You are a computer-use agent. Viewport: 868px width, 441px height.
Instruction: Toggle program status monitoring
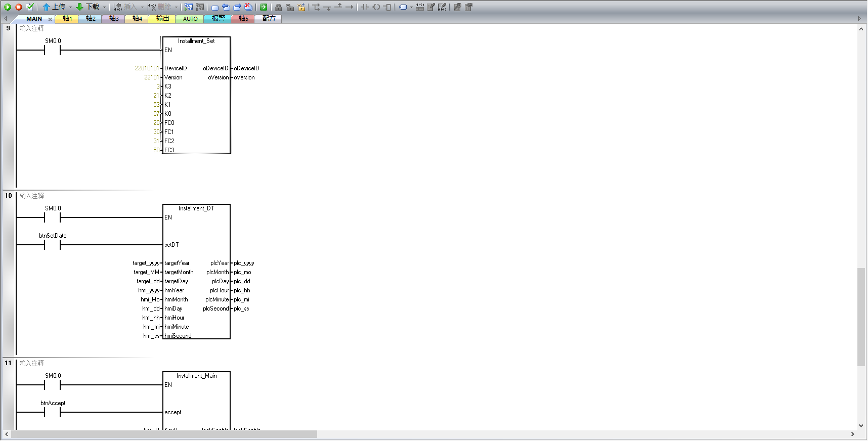pos(188,7)
